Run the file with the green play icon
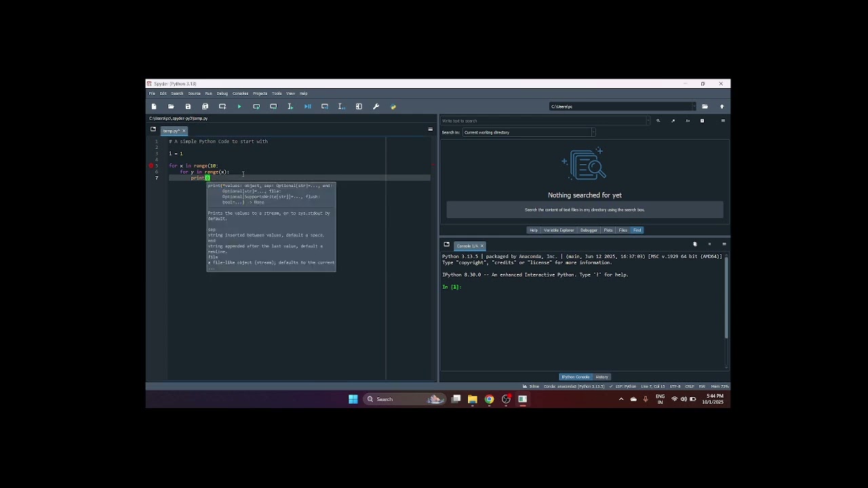The width and height of the screenshot is (868, 488). [239, 106]
